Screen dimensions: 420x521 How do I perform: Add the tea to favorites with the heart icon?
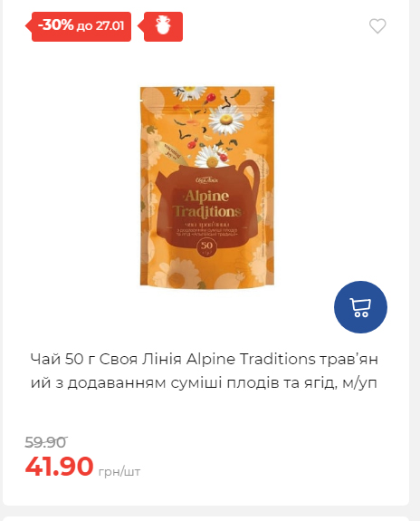click(377, 26)
